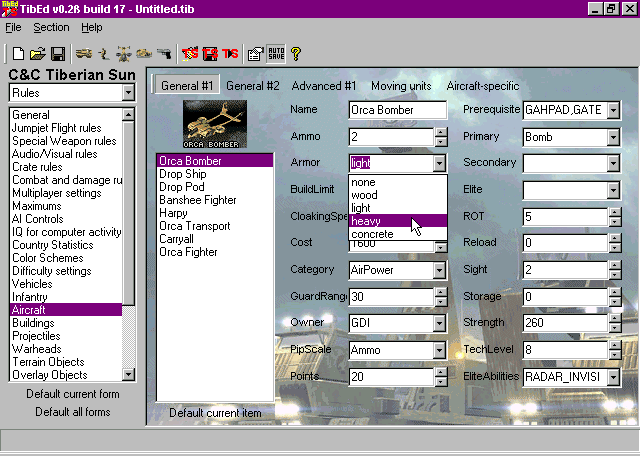Increase Sight value stepper
This screenshot has width=640, height=456.
point(615,265)
